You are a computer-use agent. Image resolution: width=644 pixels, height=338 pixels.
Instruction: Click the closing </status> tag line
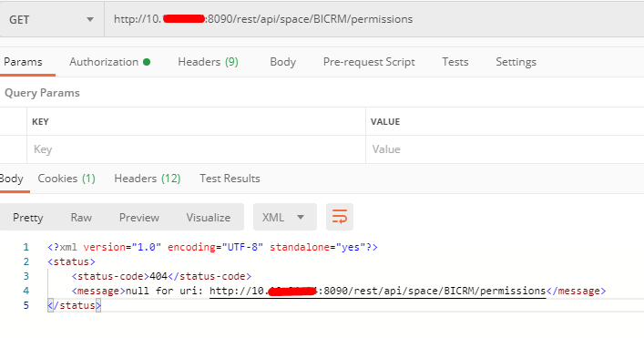75,305
